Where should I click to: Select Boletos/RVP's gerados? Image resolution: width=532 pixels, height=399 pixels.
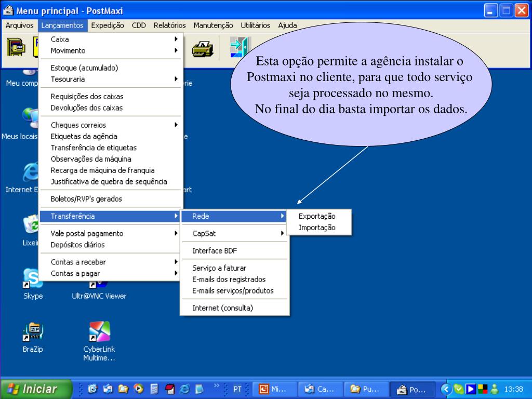pos(110,199)
